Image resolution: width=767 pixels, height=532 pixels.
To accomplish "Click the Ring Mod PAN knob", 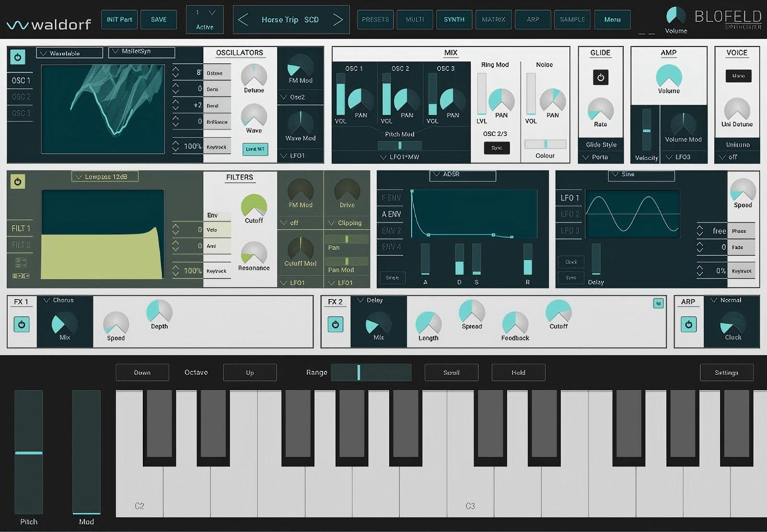I will [501, 100].
